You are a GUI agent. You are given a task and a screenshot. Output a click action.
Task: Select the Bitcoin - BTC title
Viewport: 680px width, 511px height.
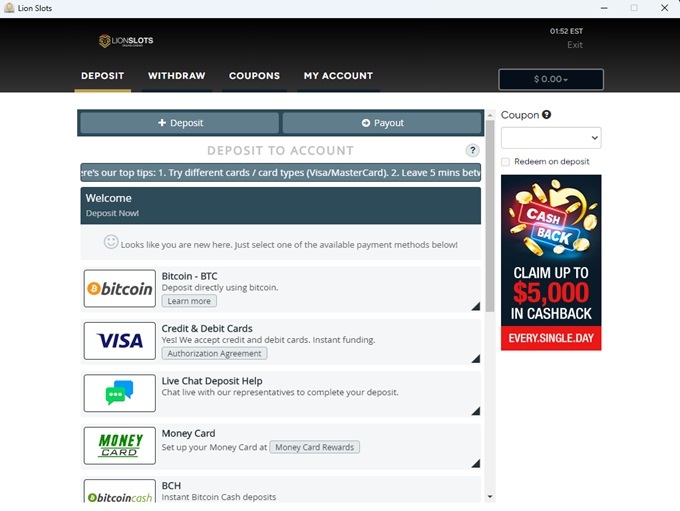pos(190,276)
